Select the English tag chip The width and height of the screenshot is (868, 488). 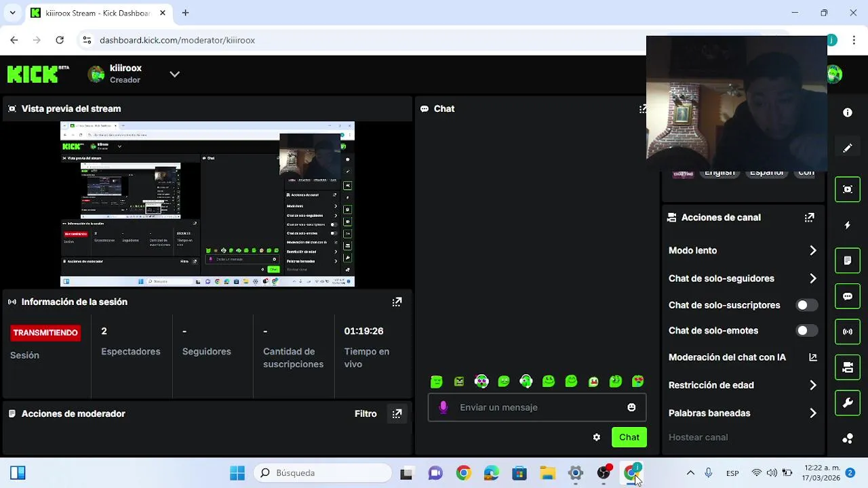click(719, 173)
